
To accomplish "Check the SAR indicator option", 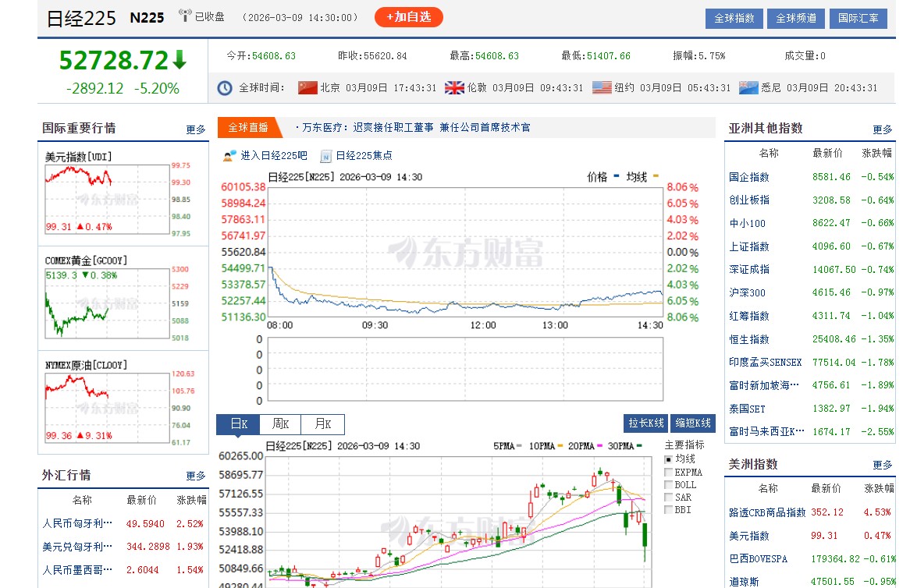I will tap(667, 498).
